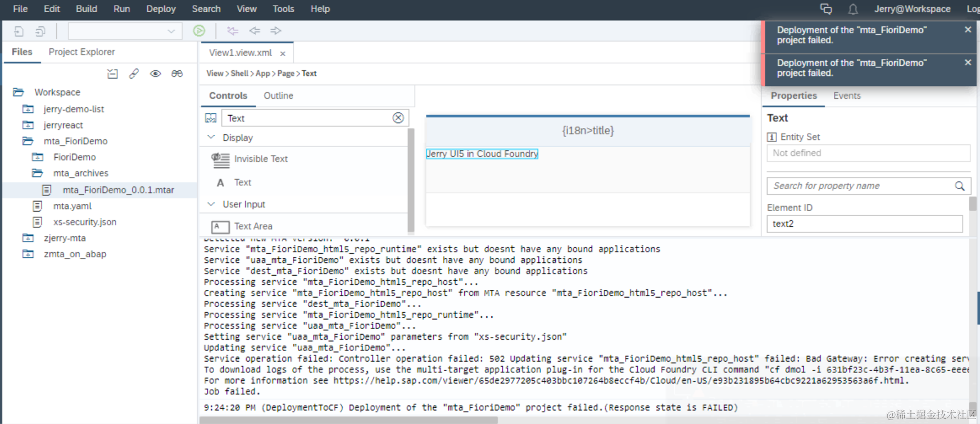
Task: Click the console horizontal scrollbar
Action: 348,420
